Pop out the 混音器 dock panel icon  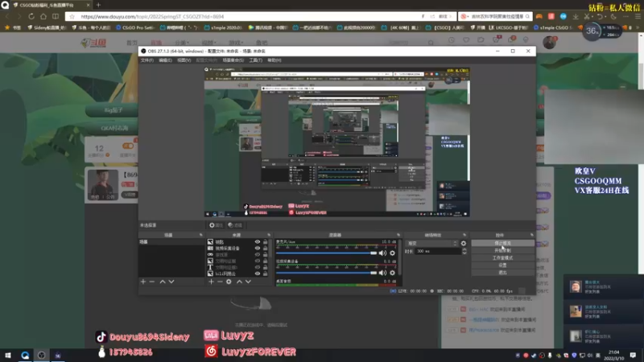398,235
